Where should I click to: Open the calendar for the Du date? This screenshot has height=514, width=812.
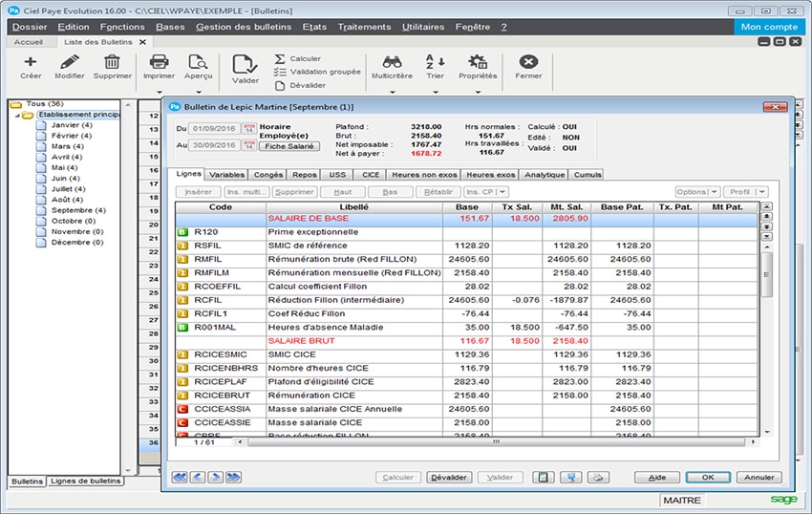[249, 128]
